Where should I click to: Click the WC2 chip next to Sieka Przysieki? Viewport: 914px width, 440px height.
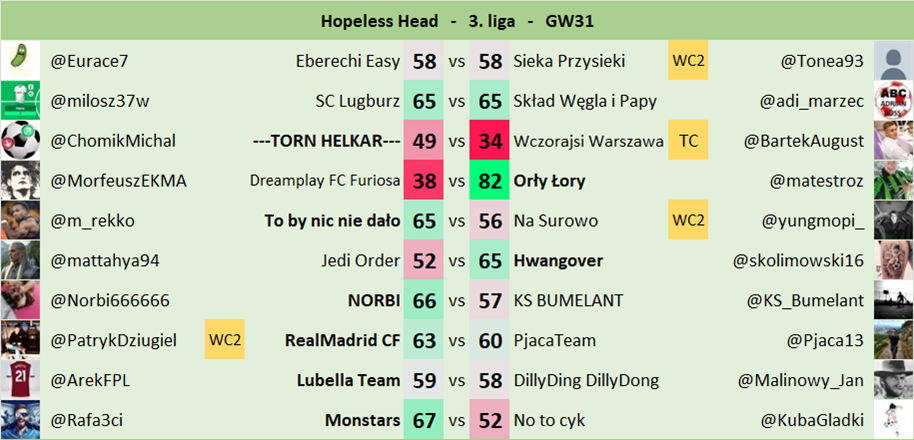pos(689,61)
